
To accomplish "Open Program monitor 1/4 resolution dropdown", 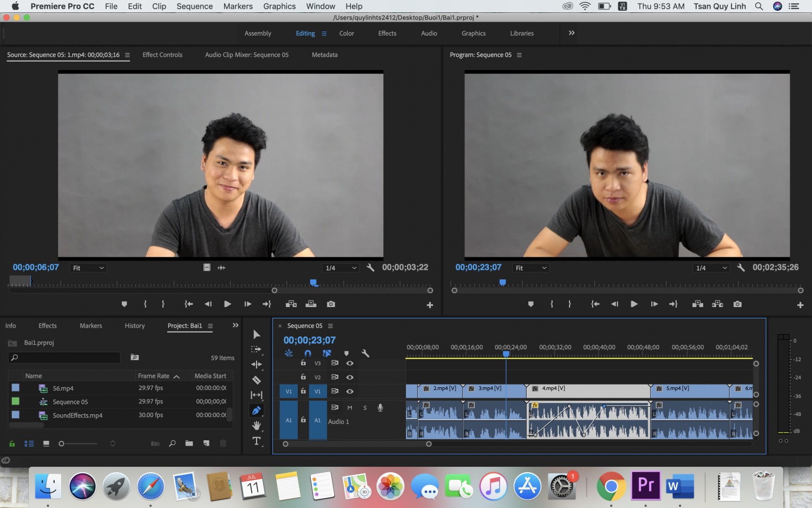I will coord(711,268).
